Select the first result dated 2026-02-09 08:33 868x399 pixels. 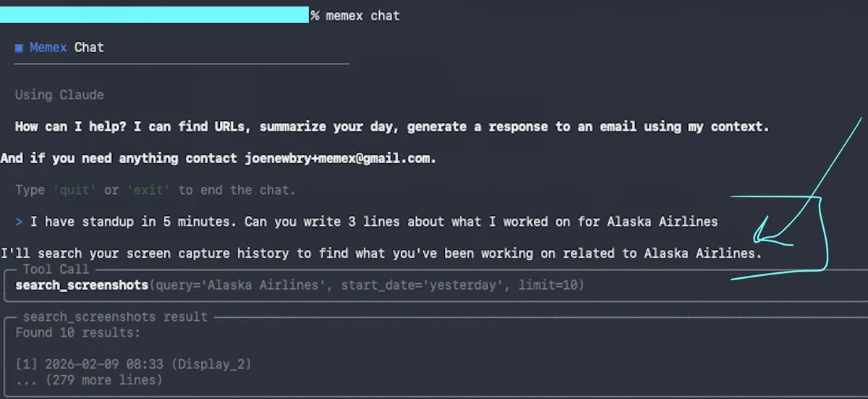pyautogui.click(x=133, y=364)
